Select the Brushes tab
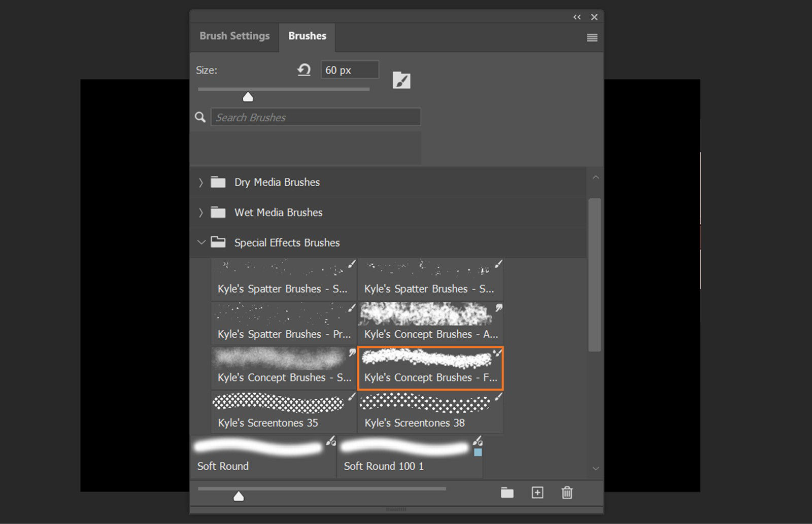The height and width of the screenshot is (524, 812). pyautogui.click(x=307, y=36)
